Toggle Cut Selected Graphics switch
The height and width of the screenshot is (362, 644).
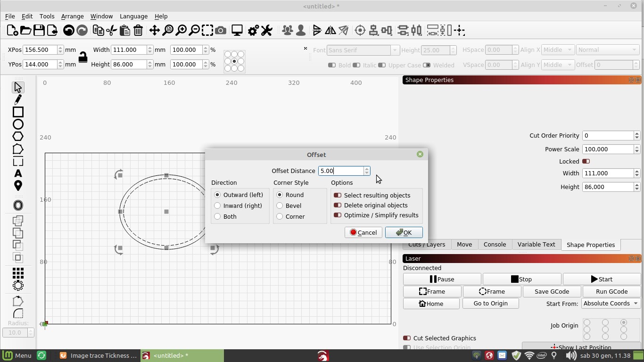click(x=407, y=338)
